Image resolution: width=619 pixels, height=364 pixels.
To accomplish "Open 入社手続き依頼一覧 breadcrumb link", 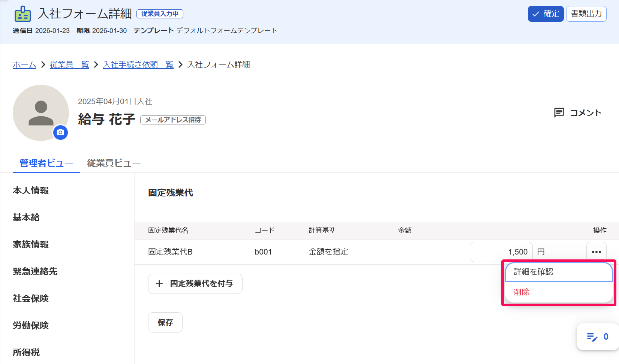I will point(138,64).
